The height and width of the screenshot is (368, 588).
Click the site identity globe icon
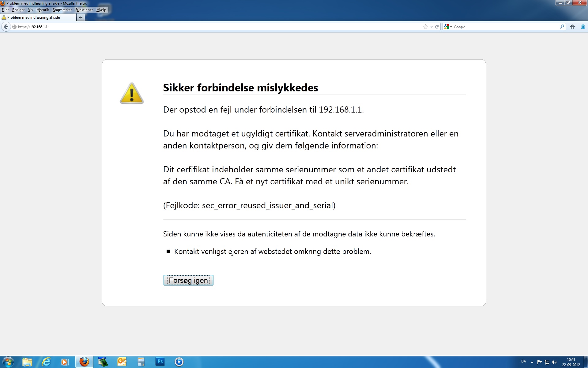14,27
